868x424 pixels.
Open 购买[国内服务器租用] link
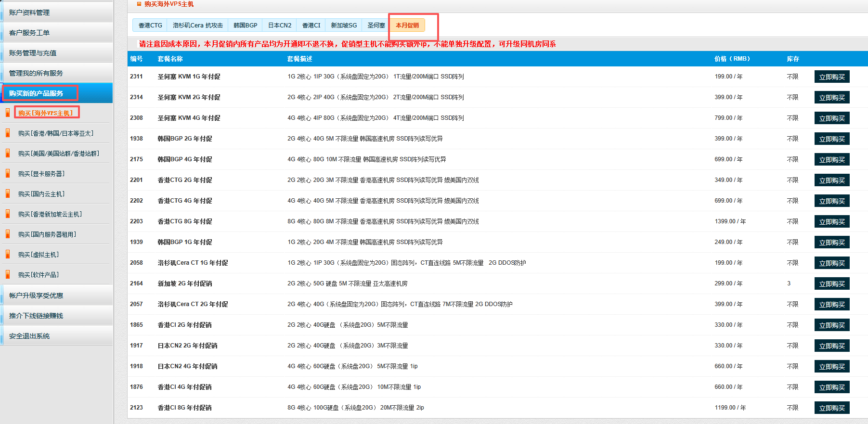coord(47,234)
